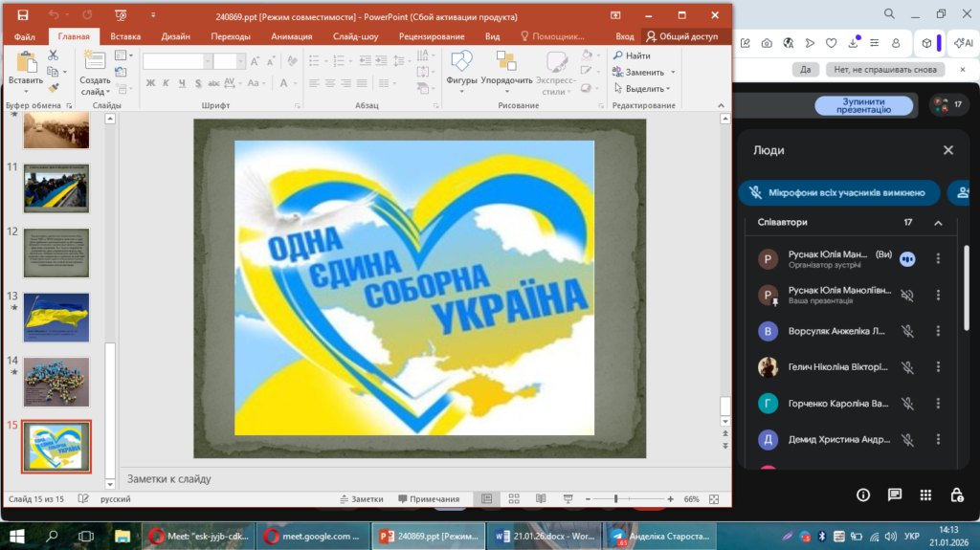The image size is (980, 550).
Task: Switch to slide sorter view in status bar
Action: pos(514,499)
